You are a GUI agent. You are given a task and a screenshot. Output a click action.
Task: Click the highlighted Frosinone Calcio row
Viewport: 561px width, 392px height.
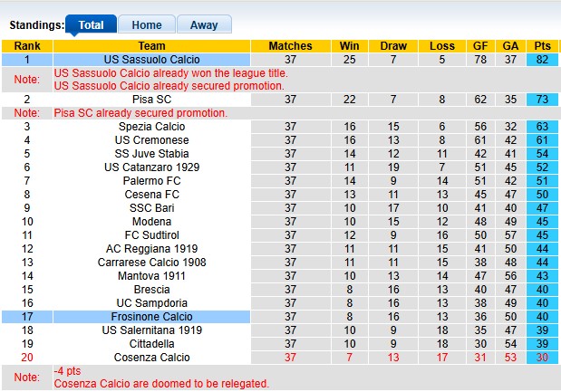pos(151,317)
